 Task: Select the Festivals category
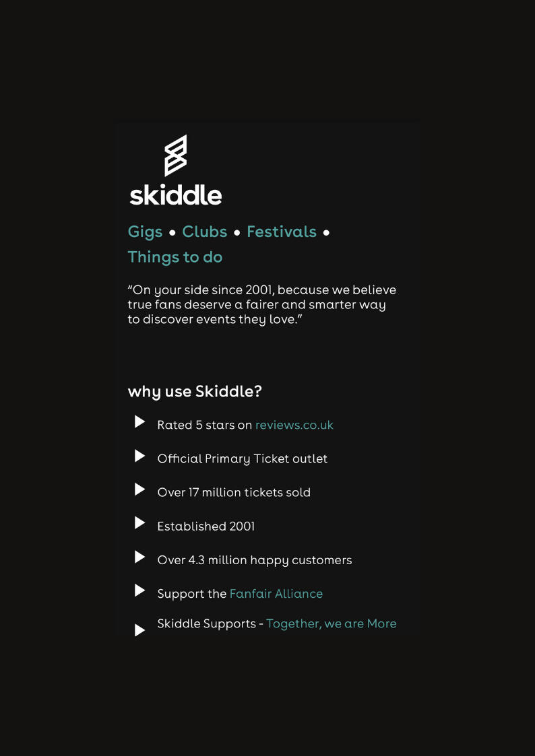coord(282,232)
